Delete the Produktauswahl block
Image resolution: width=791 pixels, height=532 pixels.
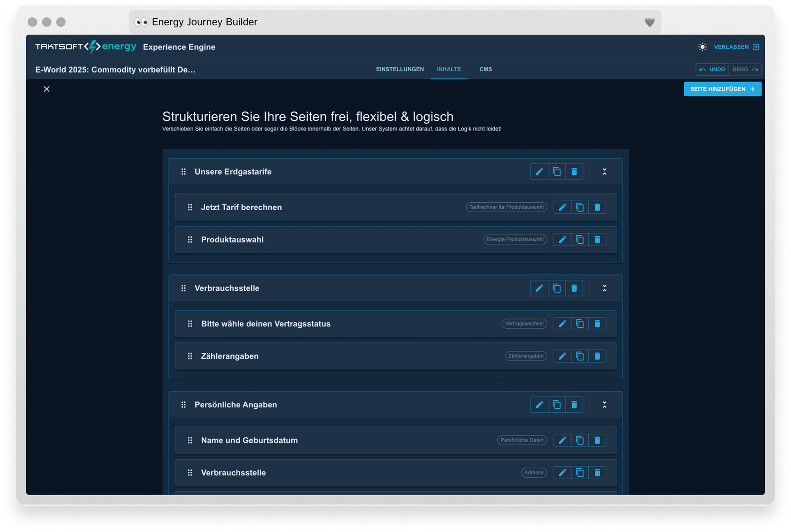[597, 240]
